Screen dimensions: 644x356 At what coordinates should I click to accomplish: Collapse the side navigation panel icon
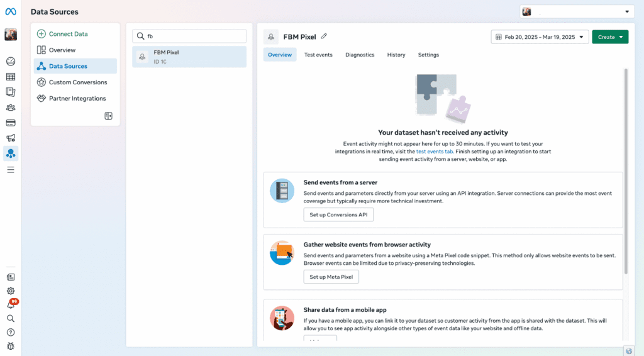click(108, 116)
